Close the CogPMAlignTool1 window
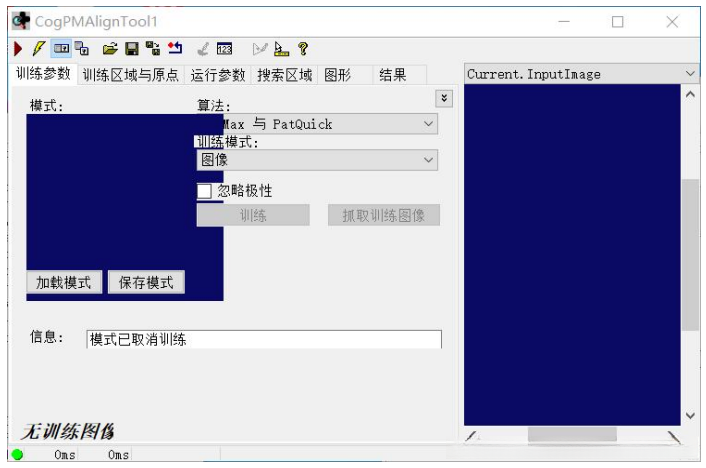706x468 pixels. point(672,22)
